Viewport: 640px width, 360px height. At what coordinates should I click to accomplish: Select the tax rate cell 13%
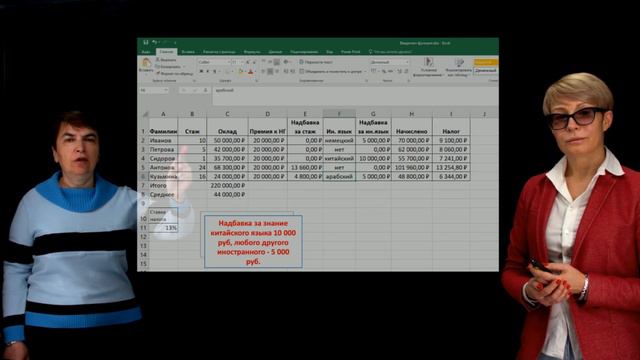tap(163, 228)
